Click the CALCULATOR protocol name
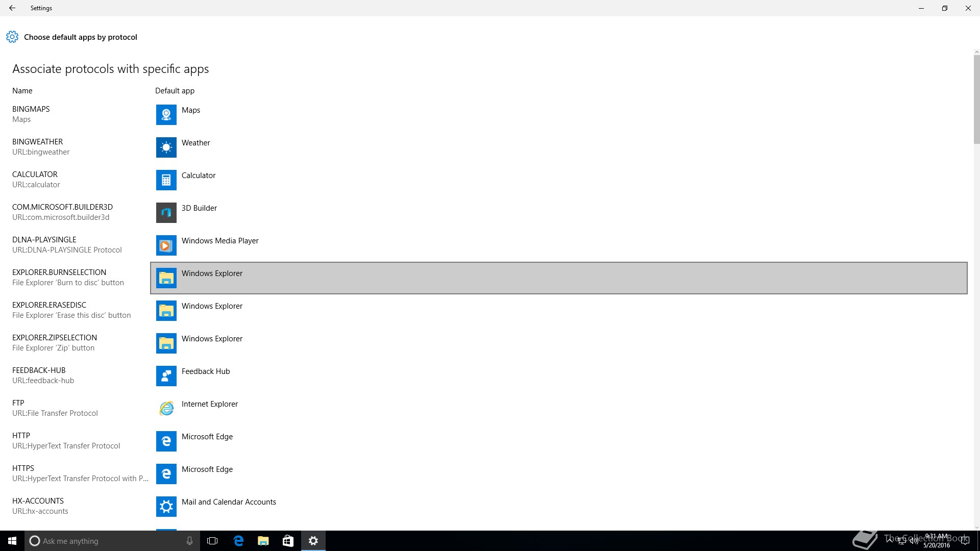The image size is (980, 551). [x=35, y=174]
